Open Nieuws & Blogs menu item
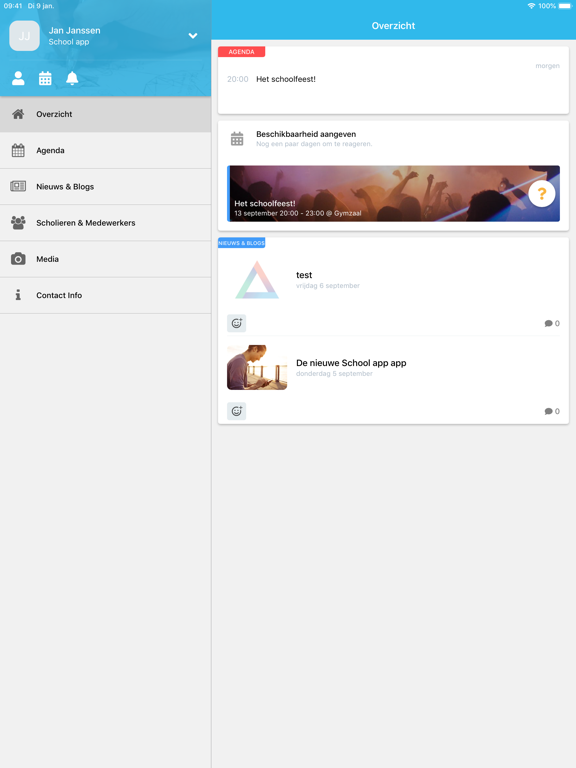The height and width of the screenshot is (768, 576). pyautogui.click(x=105, y=187)
